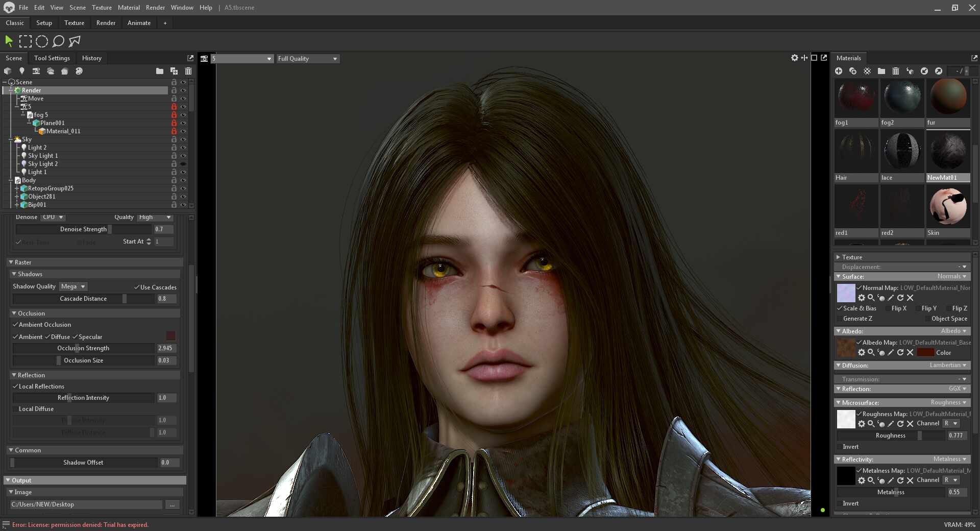Select the rectangle marquee selection tool
The image size is (980, 531).
click(x=25, y=41)
